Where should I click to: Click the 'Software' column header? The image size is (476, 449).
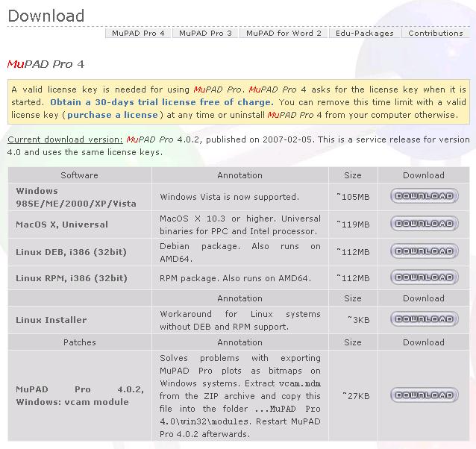pos(80,175)
